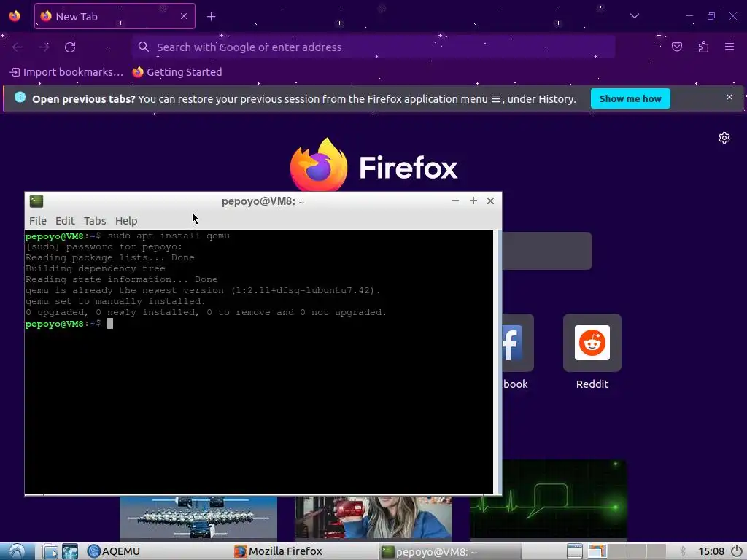Open the terminal Help menu
Image resolution: width=747 pixels, height=560 pixels.
[126, 221]
